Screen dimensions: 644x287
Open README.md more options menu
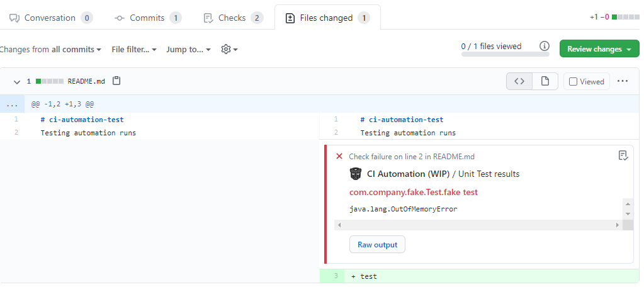[623, 81]
